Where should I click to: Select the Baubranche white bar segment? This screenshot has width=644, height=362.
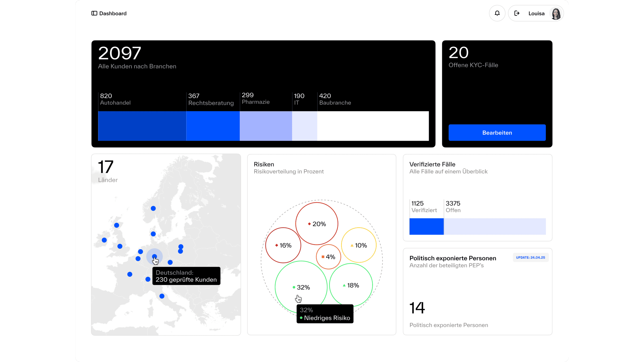(x=373, y=126)
